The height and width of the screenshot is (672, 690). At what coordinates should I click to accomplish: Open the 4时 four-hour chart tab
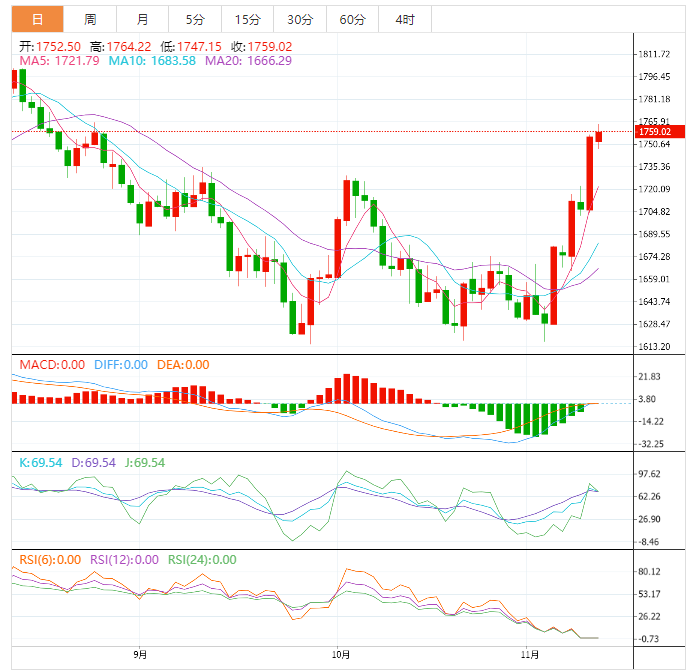pyautogui.click(x=405, y=19)
